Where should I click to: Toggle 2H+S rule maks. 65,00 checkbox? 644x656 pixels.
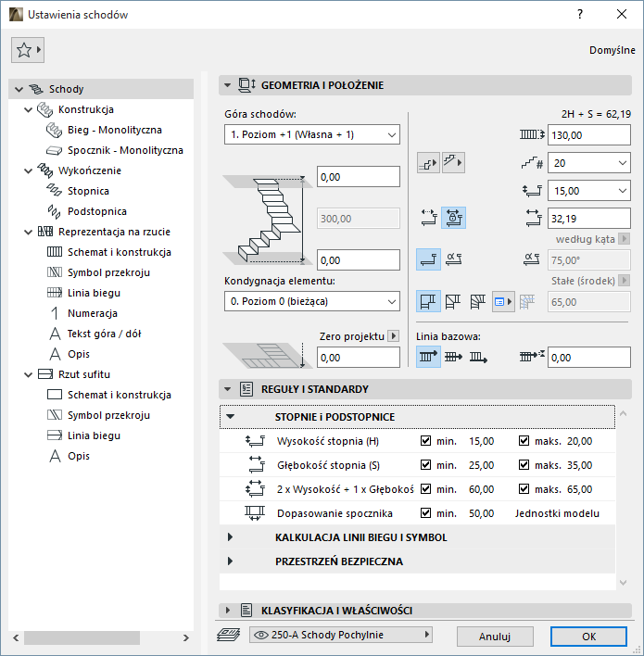click(524, 488)
